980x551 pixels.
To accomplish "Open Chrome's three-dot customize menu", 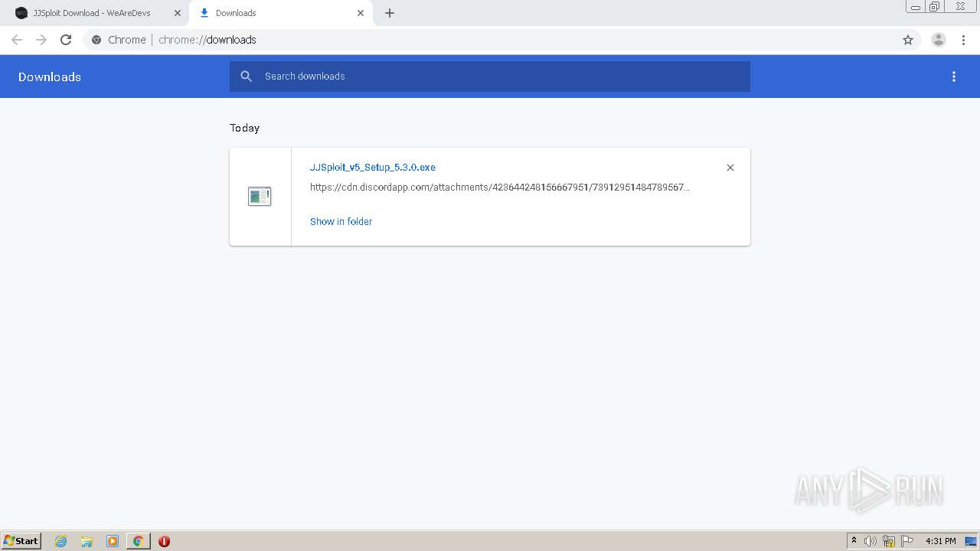I will [963, 40].
